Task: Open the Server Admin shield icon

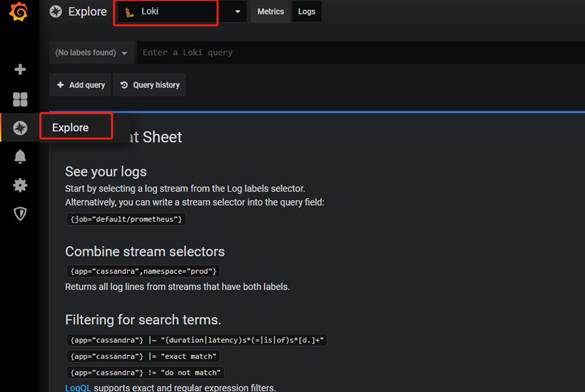Action: [20, 214]
